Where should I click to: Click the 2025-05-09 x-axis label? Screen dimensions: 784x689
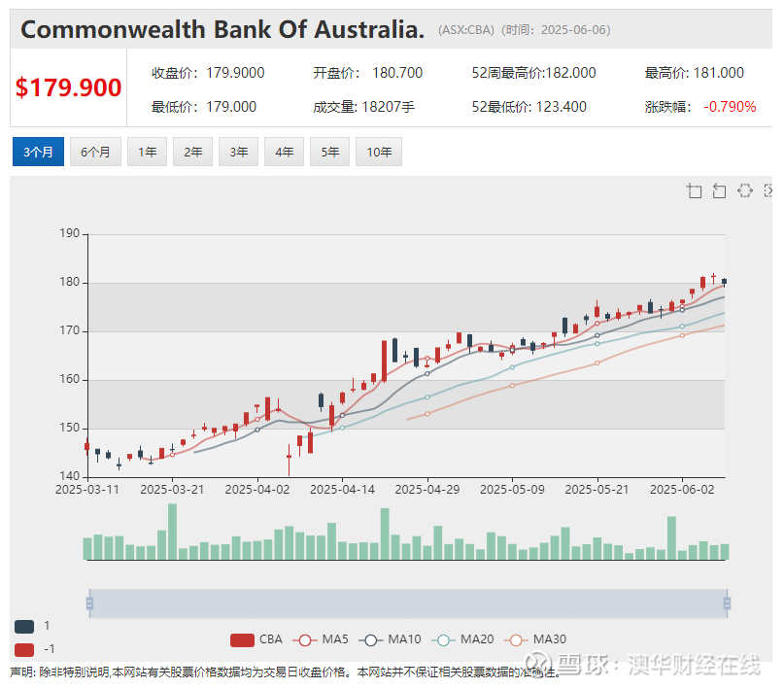click(x=512, y=490)
